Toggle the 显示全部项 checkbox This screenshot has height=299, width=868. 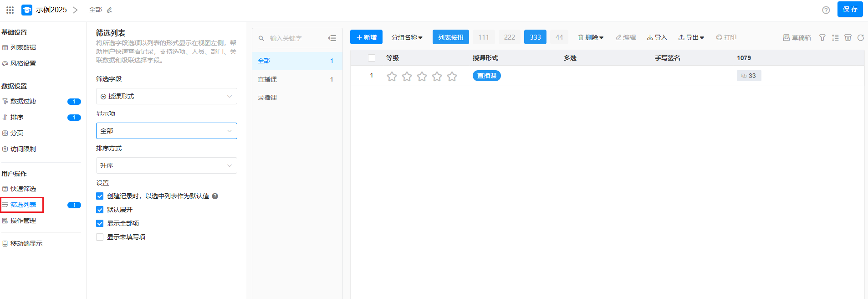(x=100, y=223)
